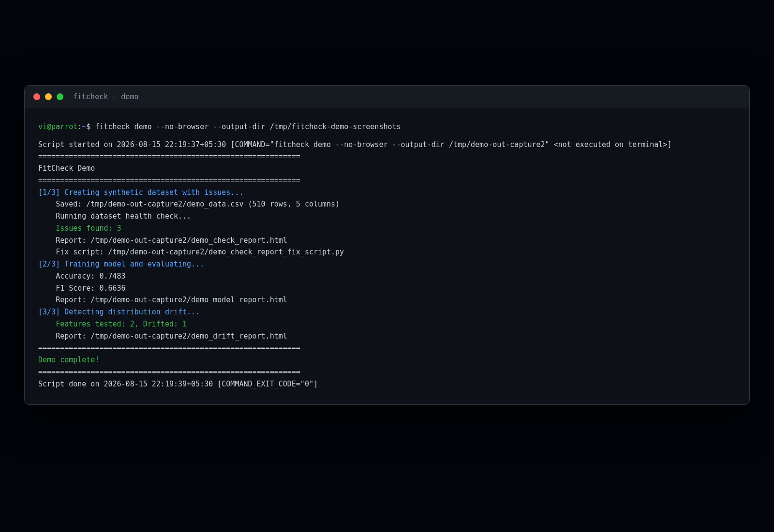774x532 pixels.
Task: Click the "fitcheck — demo" window title
Action: pyautogui.click(x=106, y=97)
